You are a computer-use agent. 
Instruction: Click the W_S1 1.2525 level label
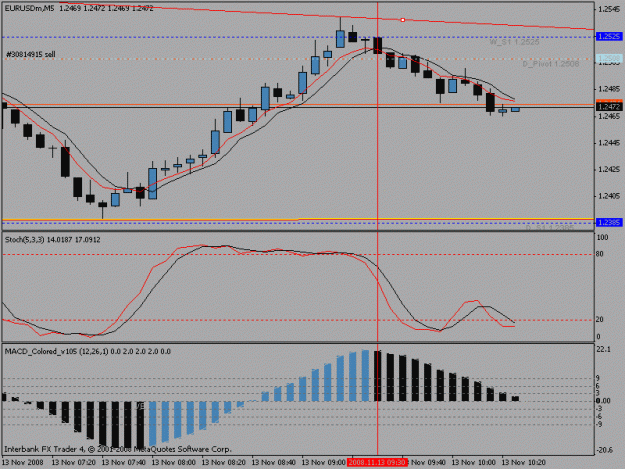click(514, 42)
